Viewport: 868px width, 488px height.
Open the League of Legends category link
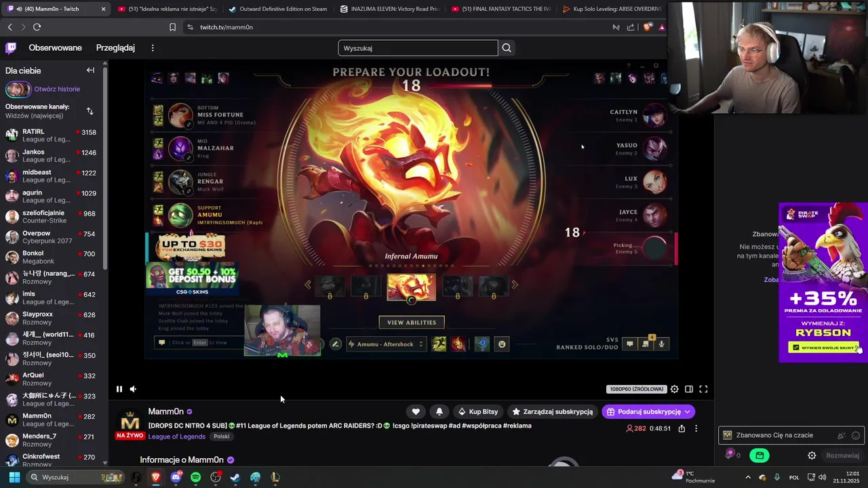177,436
